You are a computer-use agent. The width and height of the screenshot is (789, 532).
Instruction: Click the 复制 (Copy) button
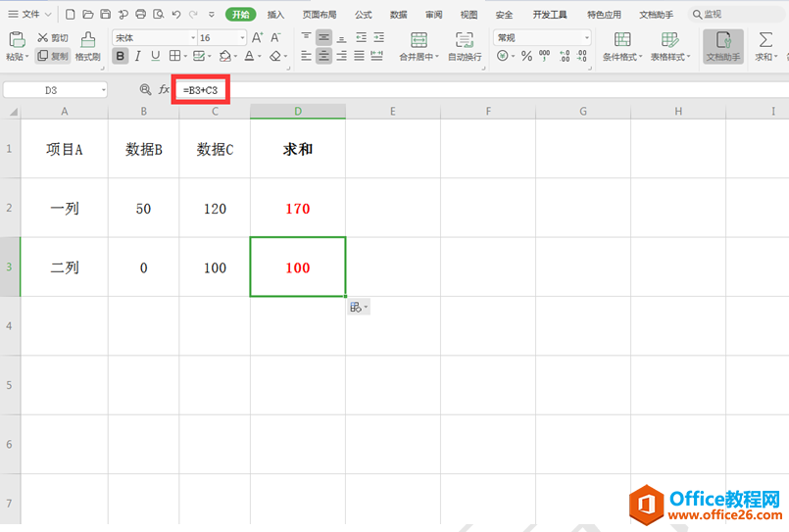[x=53, y=57]
